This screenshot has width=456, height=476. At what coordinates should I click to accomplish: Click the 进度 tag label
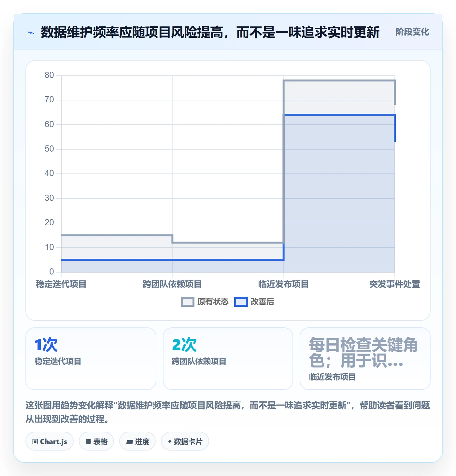pos(142,442)
